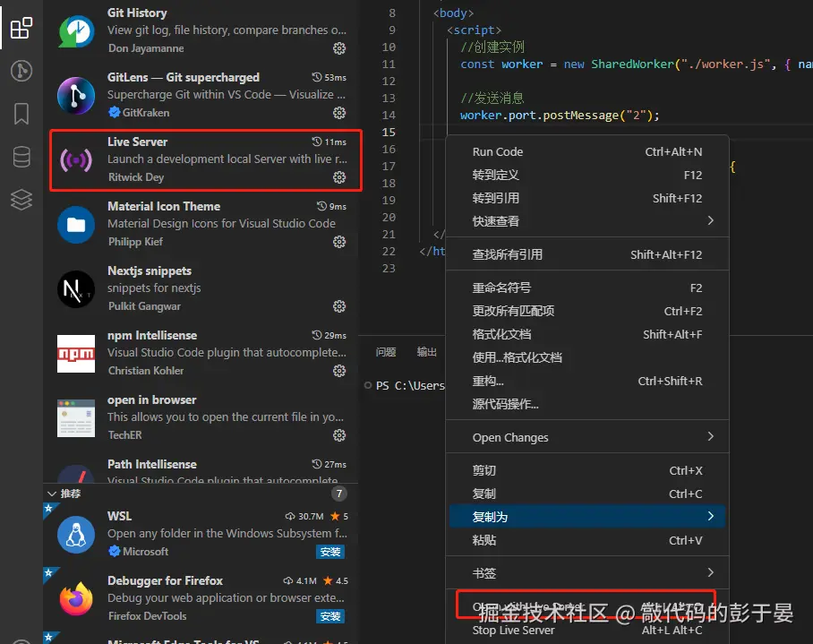Click the Christian Kohler publisher name
The height and width of the screenshot is (644, 813).
point(146,371)
